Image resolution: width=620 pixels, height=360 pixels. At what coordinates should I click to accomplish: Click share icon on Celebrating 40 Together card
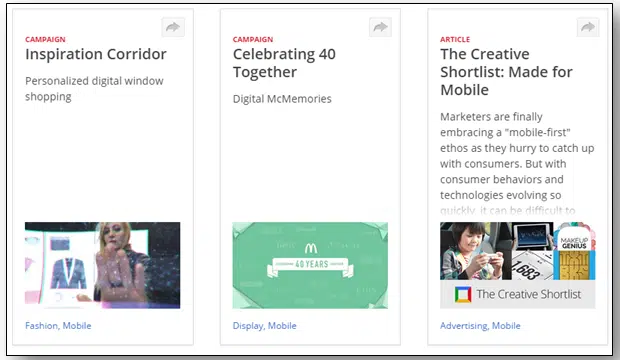[380, 27]
